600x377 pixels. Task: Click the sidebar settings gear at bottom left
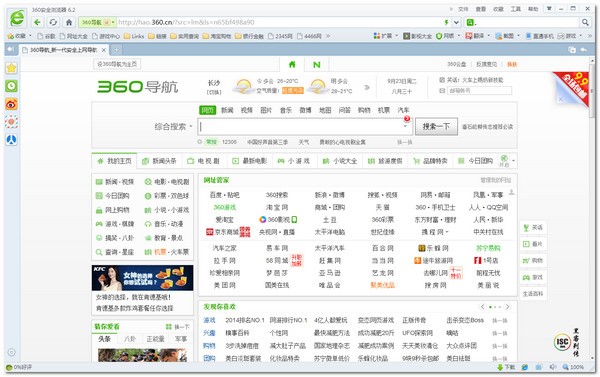[11, 352]
